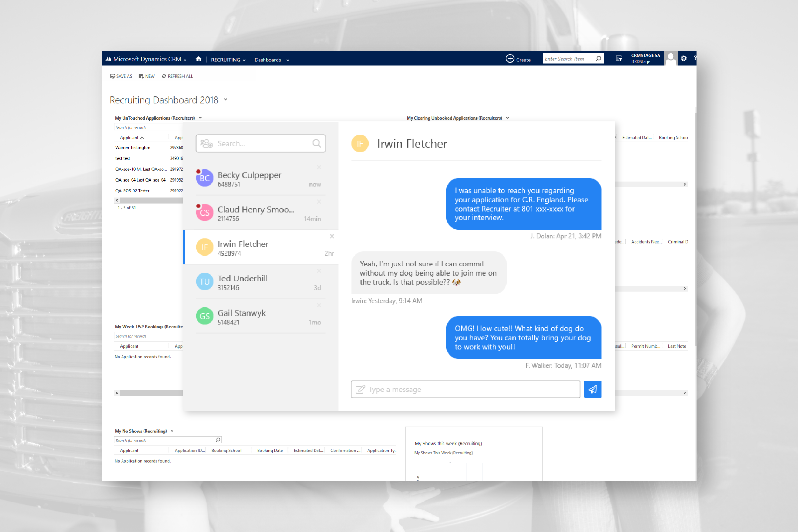Click the magnifier in chat contact search
Image resolution: width=798 pixels, height=532 pixels.
click(x=316, y=144)
